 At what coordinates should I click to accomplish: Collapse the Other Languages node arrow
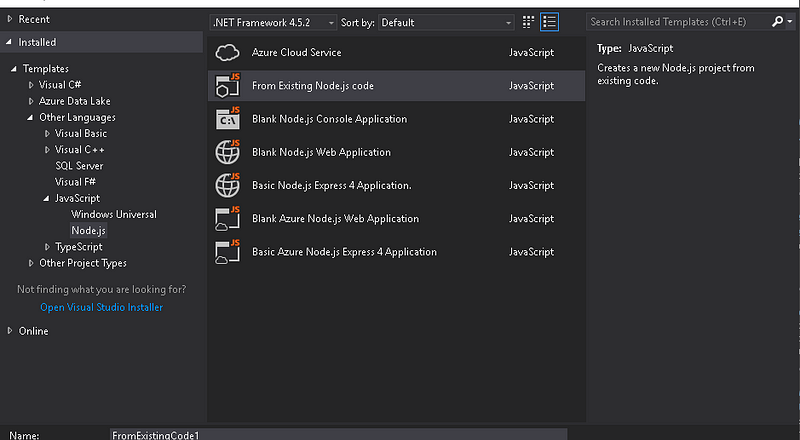(30, 117)
